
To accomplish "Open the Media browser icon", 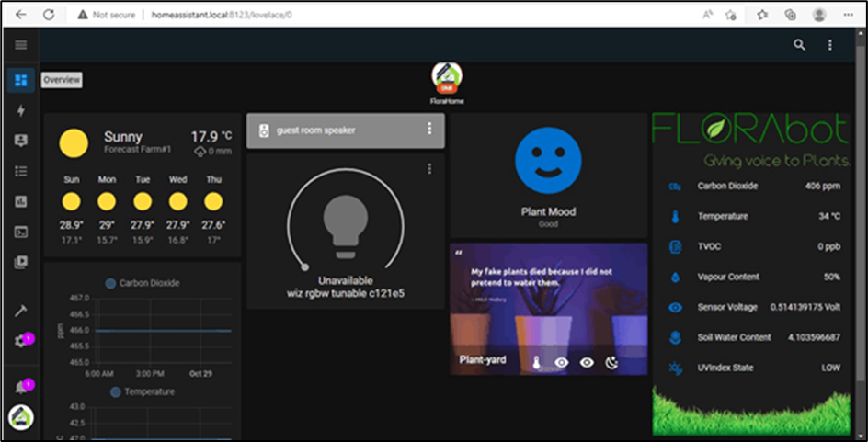I will [21, 262].
